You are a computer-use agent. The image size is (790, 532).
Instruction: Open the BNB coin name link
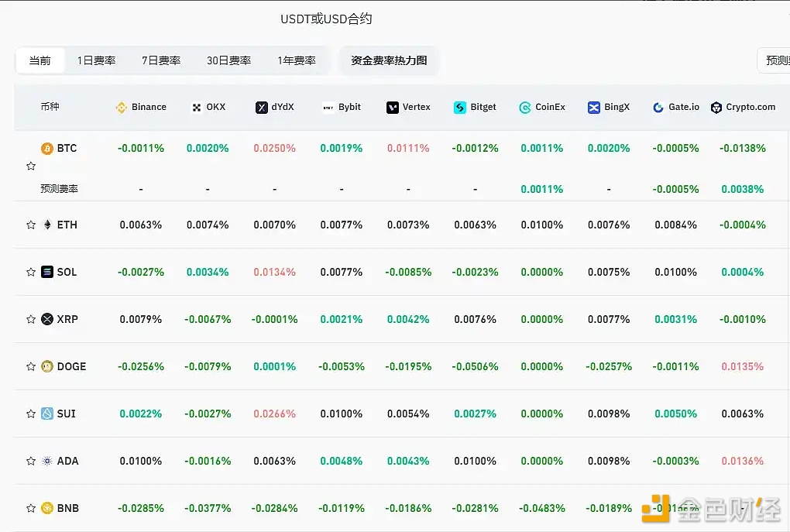pos(68,508)
